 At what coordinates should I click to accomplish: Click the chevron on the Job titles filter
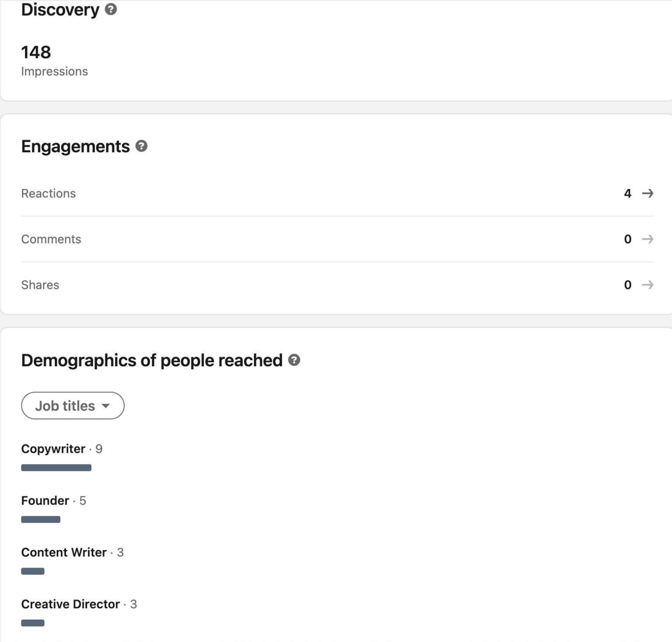coord(105,406)
